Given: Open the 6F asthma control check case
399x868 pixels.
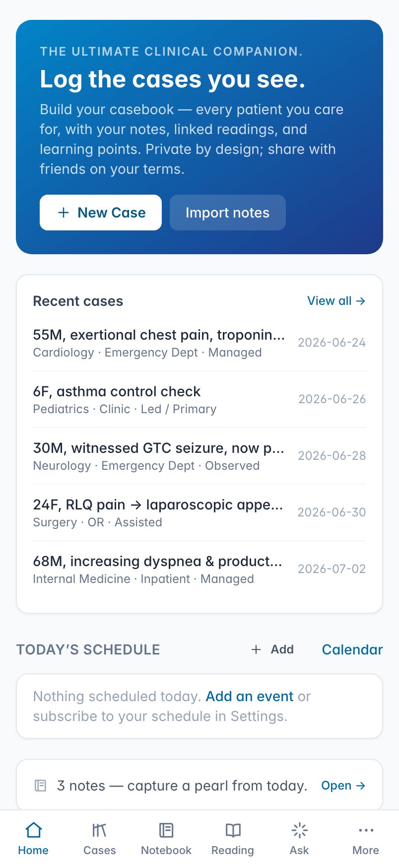Looking at the screenshot, I should pyautogui.click(x=199, y=399).
